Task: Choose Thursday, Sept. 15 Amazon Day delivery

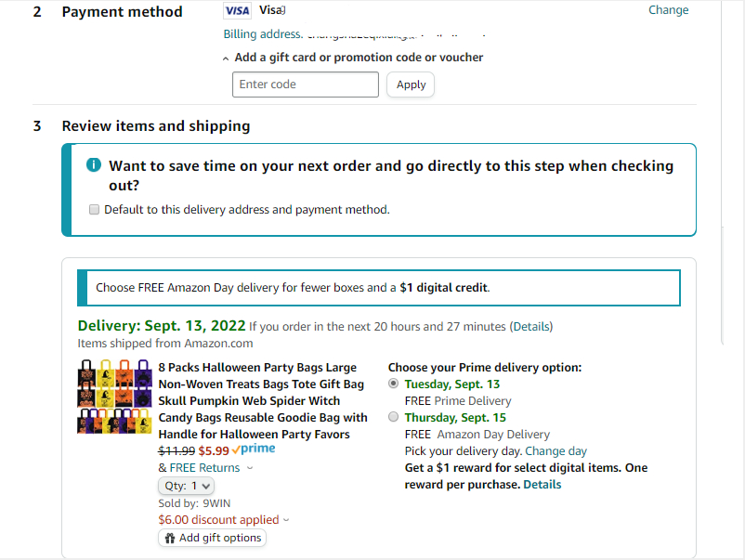Action: tap(394, 417)
